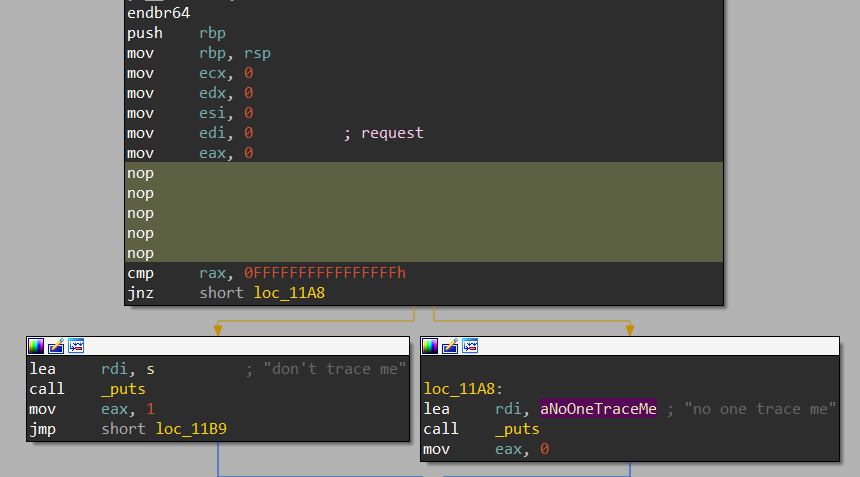
Task: Click the "request" comment text
Action: coord(391,133)
